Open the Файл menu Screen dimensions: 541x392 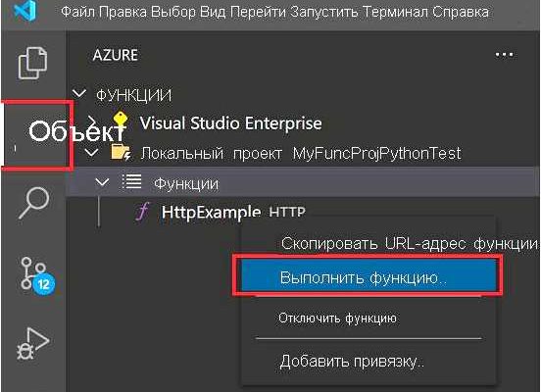[77, 12]
